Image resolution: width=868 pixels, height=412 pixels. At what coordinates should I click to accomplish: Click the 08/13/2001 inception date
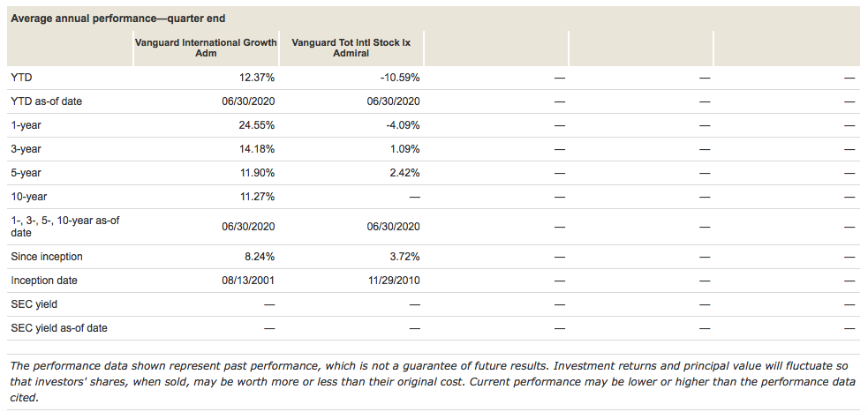click(x=248, y=281)
